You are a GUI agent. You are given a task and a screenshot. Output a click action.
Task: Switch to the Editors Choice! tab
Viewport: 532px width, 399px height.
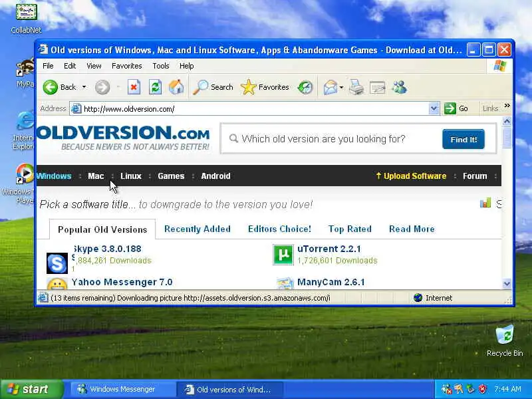pos(279,229)
